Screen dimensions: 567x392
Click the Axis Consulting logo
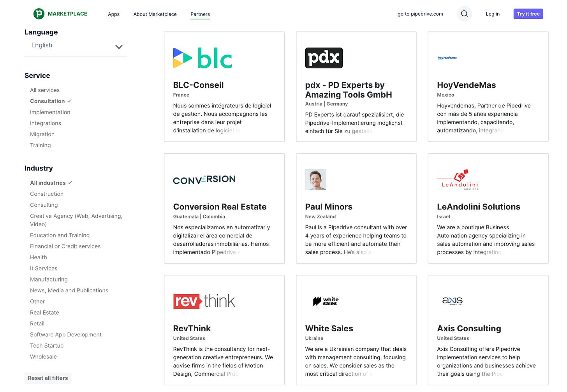(452, 301)
